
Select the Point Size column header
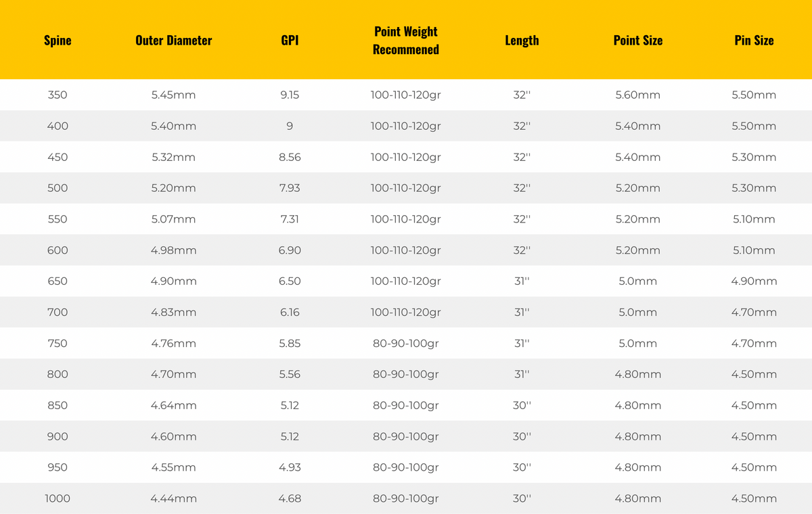[638, 41]
